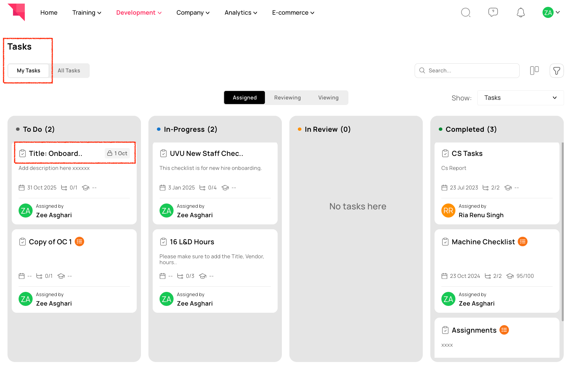Go to the Home menu item
This screenshot has width=582, height=392.
[49, 12]
